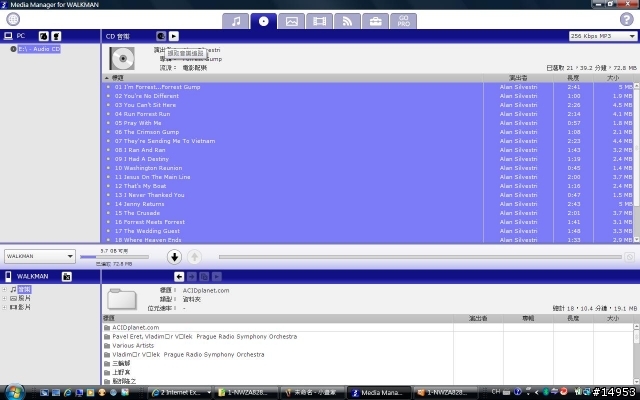Open the 256 Kbps MP3 format dropdown

pyautogui.click(x=603, y=36)
